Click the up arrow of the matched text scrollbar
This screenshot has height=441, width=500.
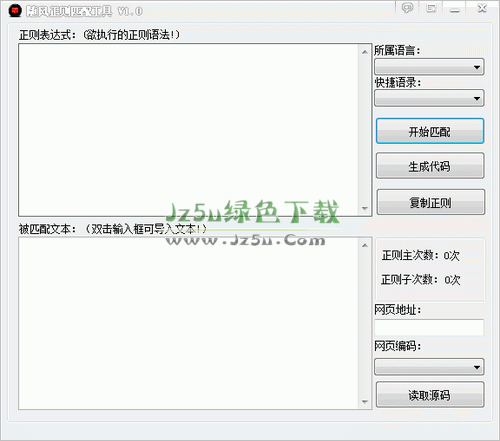365,246
